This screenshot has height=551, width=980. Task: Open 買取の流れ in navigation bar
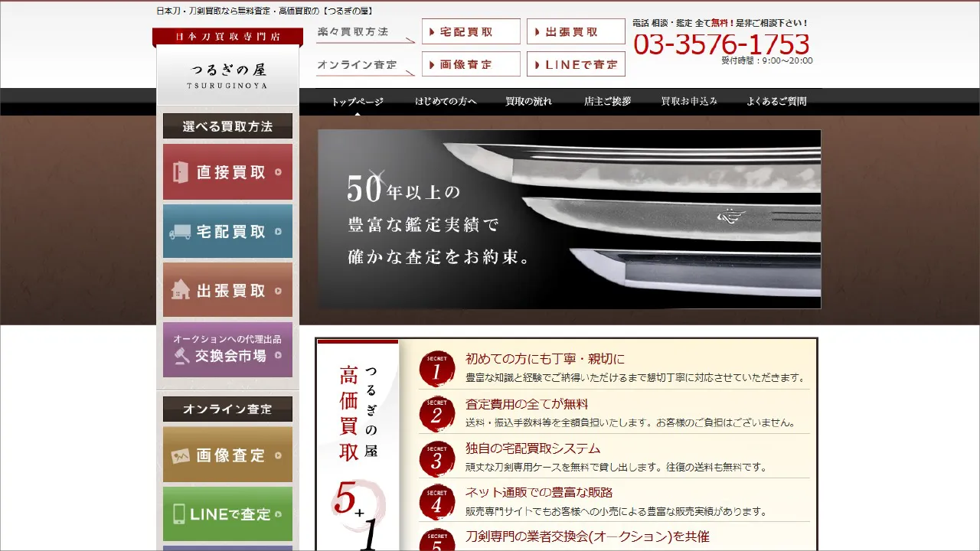[x=528, y=102]
